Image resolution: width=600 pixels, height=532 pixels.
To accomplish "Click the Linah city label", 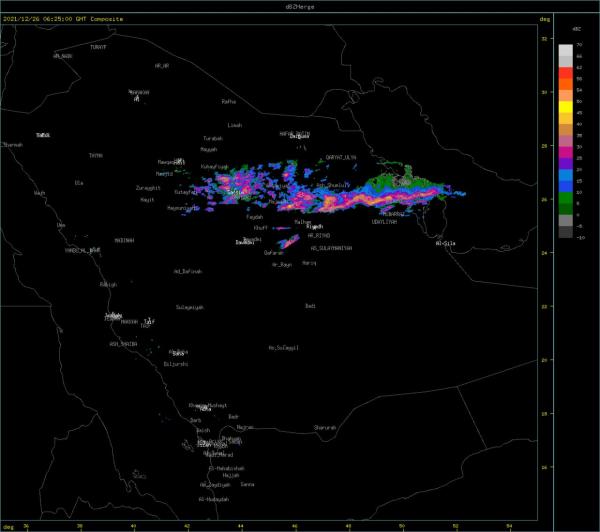I will [235, 125].
